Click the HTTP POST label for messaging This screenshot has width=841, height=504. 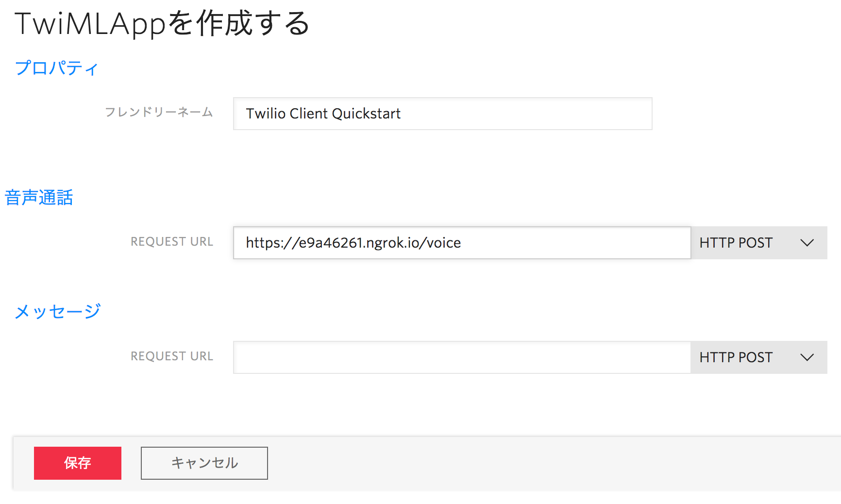[x=735, y=357]
